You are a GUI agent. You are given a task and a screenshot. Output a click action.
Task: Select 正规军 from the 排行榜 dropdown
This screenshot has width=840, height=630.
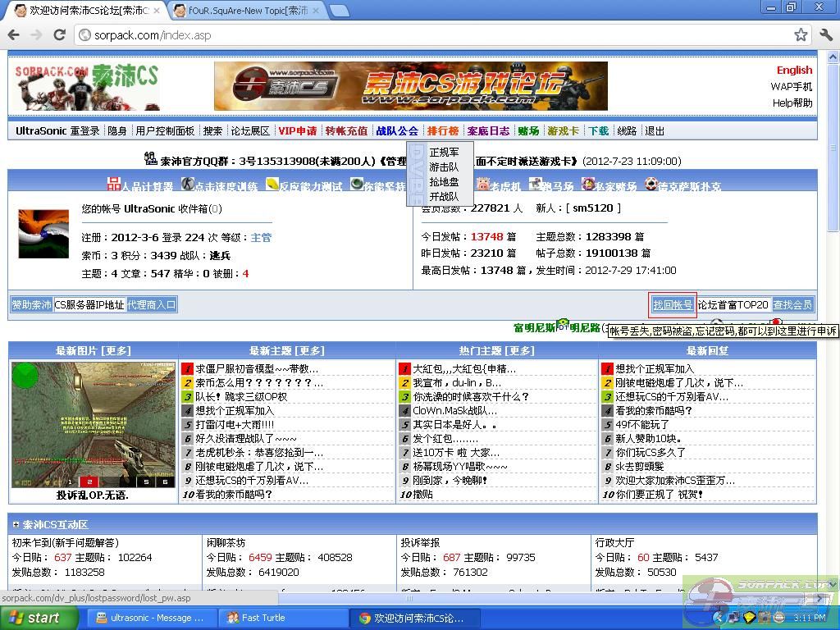(x=443, y=152)
